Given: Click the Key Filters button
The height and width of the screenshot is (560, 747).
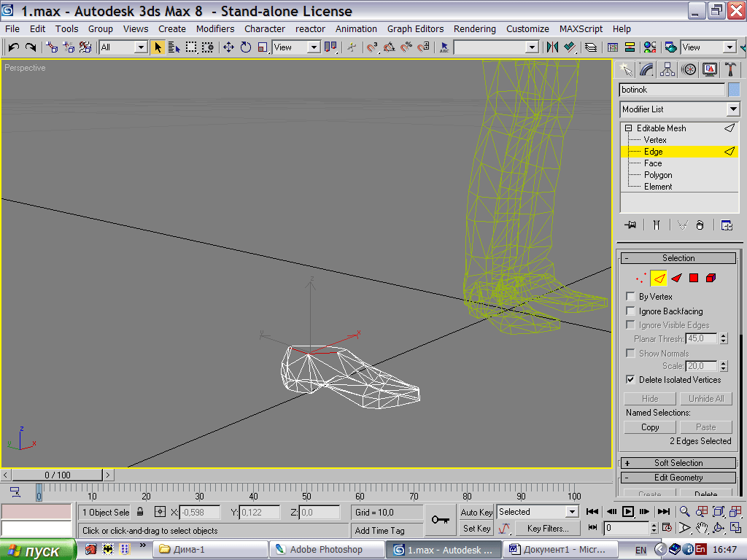Looking at the screenshot, I should pos(548,529).
